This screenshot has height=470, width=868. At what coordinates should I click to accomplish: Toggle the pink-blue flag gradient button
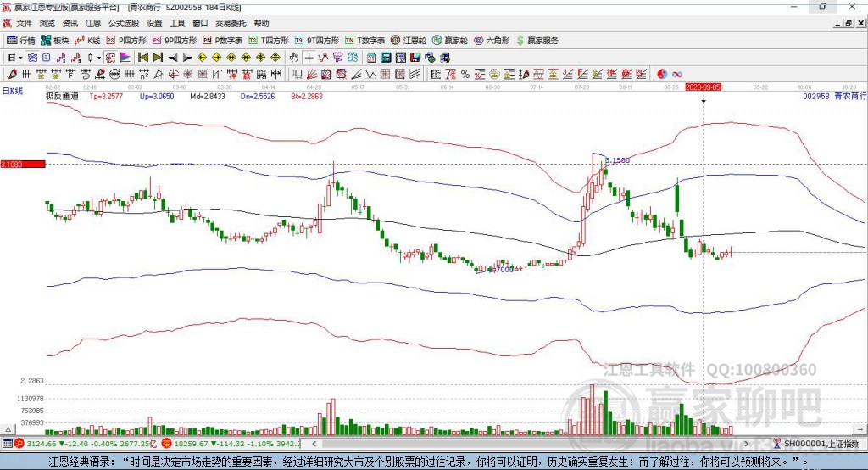(x=125, y=58)
